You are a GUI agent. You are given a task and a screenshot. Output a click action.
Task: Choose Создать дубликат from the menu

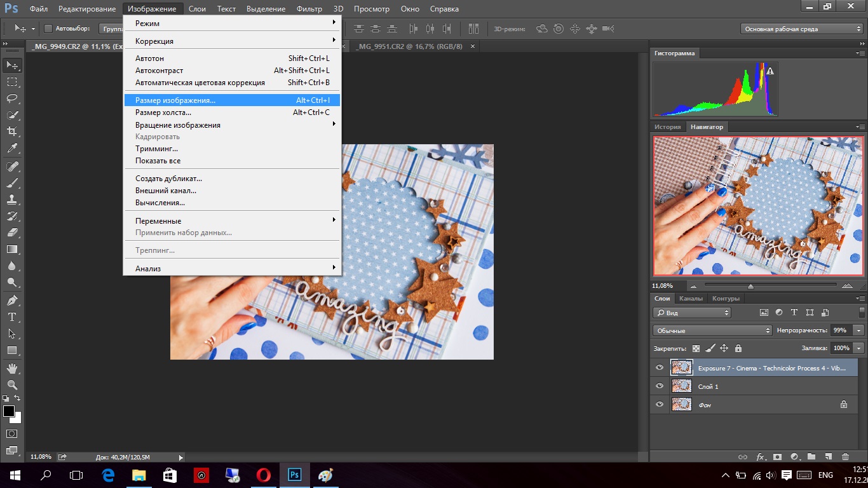(232, 179)
